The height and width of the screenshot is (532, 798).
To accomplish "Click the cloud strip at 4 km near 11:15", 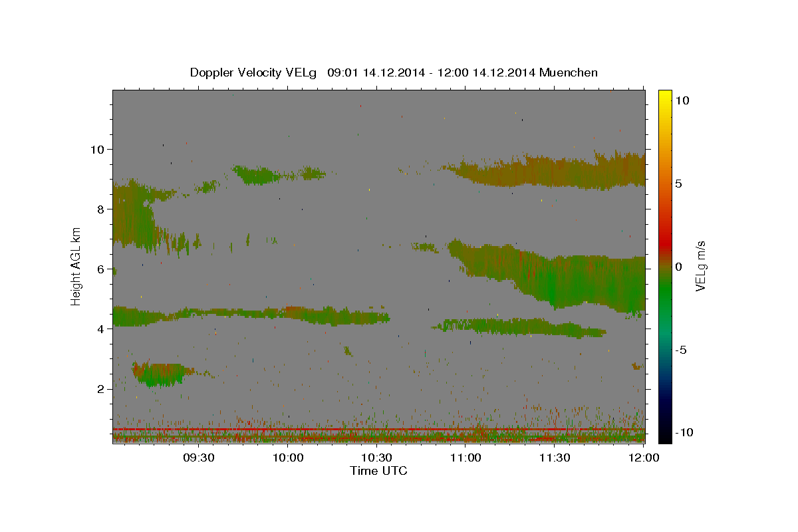I will tap(519, 327).
